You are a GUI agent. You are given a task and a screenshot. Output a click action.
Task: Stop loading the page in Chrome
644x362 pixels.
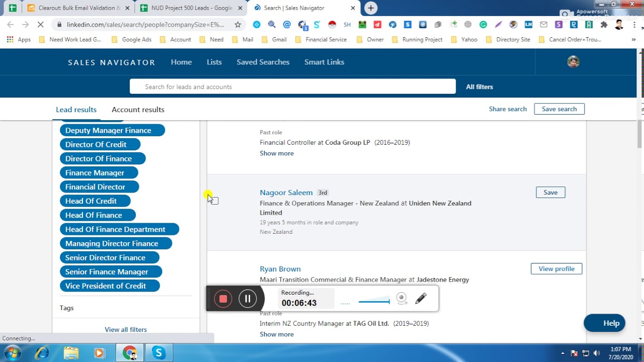pyautogui.click(x=41, y=25)
